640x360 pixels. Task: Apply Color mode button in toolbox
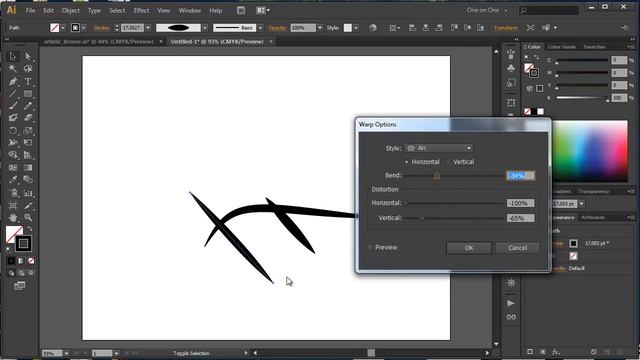(x=11, y=260)
